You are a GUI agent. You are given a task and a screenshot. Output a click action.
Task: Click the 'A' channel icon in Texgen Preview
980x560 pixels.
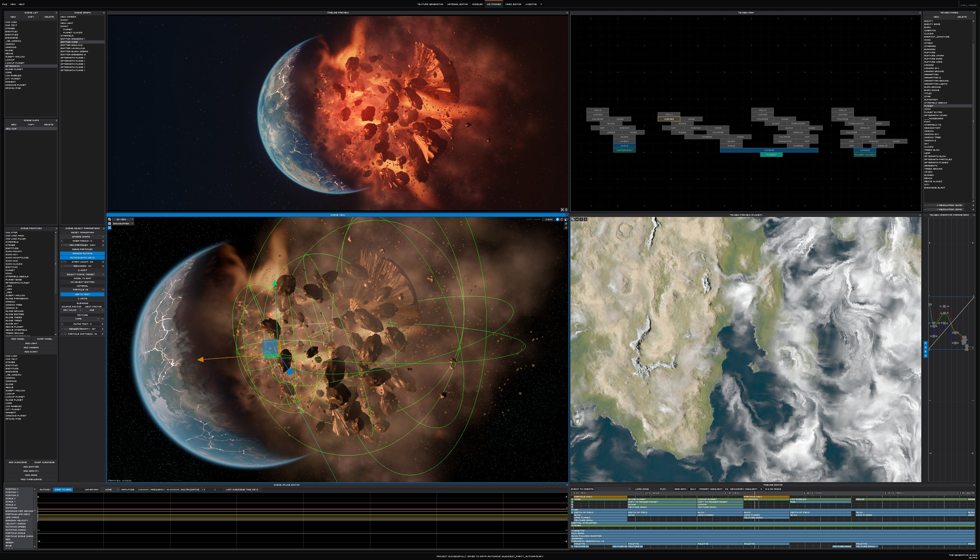click(577, 219)
